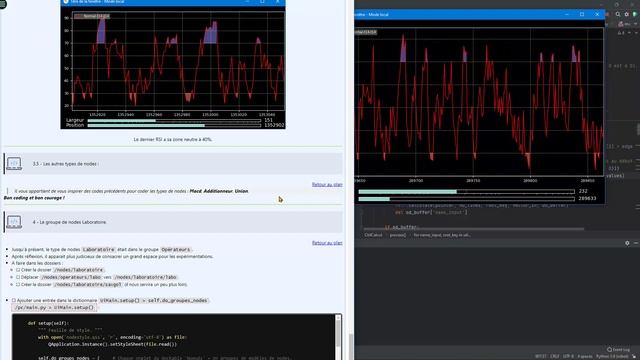640x360 pixels.
Task: Check the 'Créer le dossier /nodes/laboratoire/cargo' box
Action: (18, 284)
